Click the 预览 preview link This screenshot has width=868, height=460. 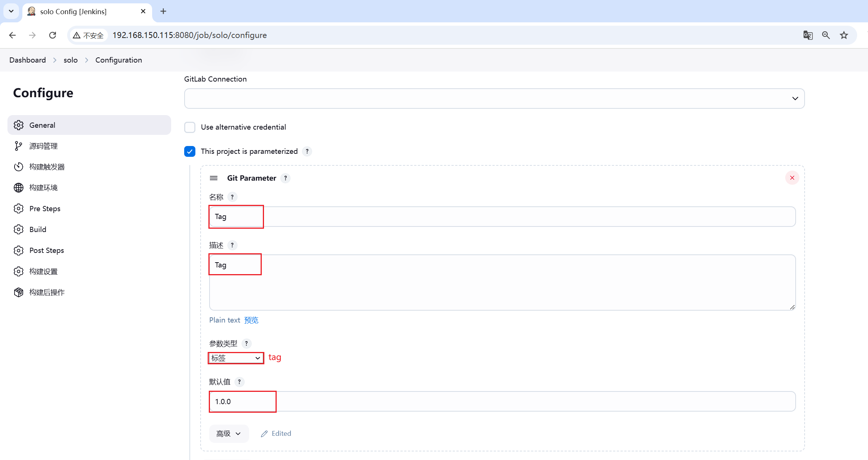coord(251,320)
